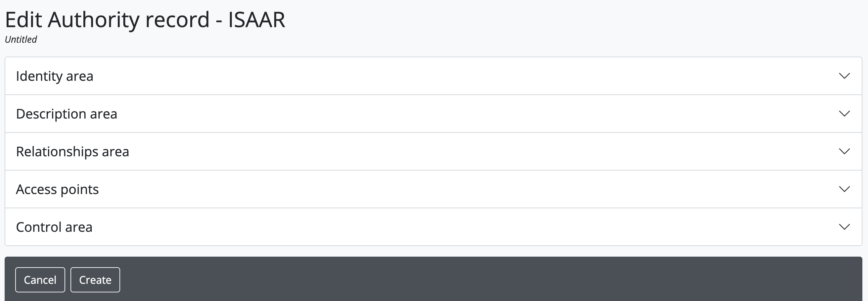Open the Access points heading text
The width and height of the screenshot is (868, 301).
pyautogui.click(x=57, y=189)
